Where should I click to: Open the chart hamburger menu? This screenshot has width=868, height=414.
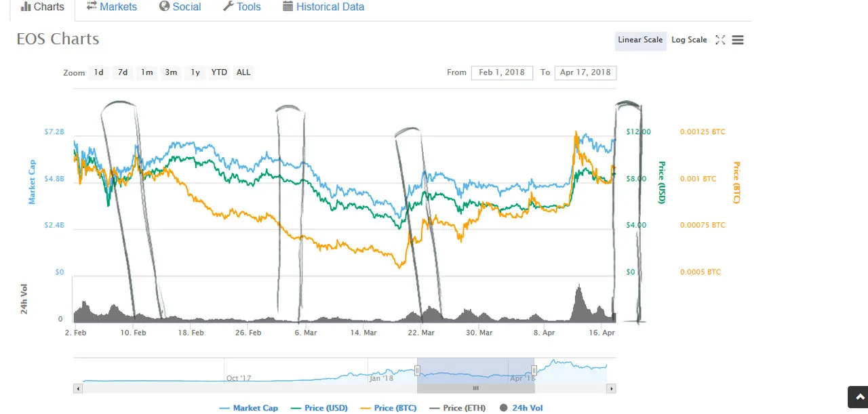738,40
